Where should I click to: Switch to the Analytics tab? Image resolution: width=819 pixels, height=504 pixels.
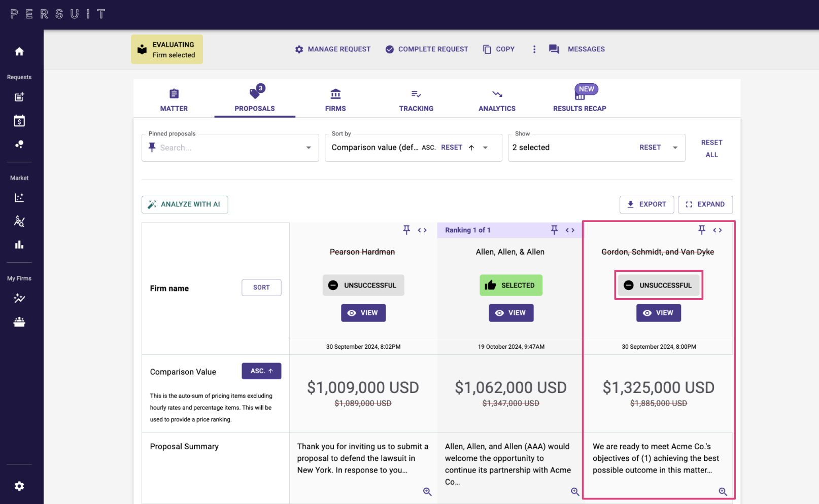(497, 100)
